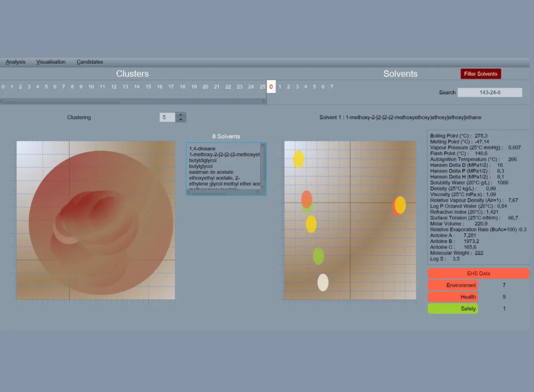Click the green Safety score bar
This screenshot has height=392, width=534.
(x=453, y=309)
